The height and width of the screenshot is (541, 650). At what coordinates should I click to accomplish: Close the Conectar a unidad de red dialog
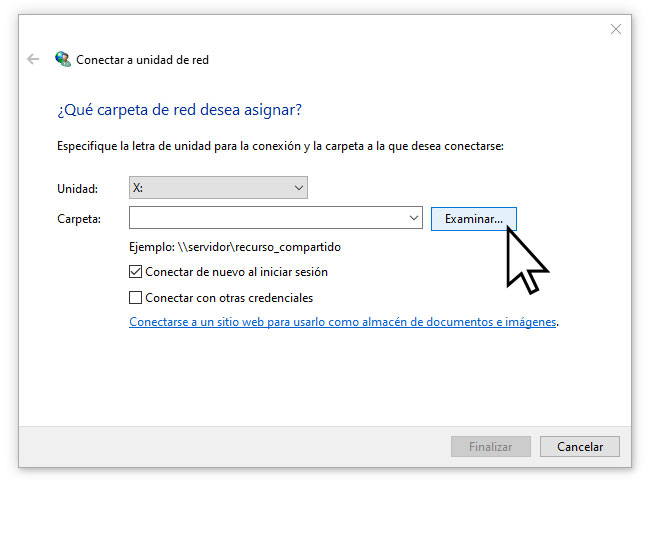pyautogui.click(x=616, y=29)
